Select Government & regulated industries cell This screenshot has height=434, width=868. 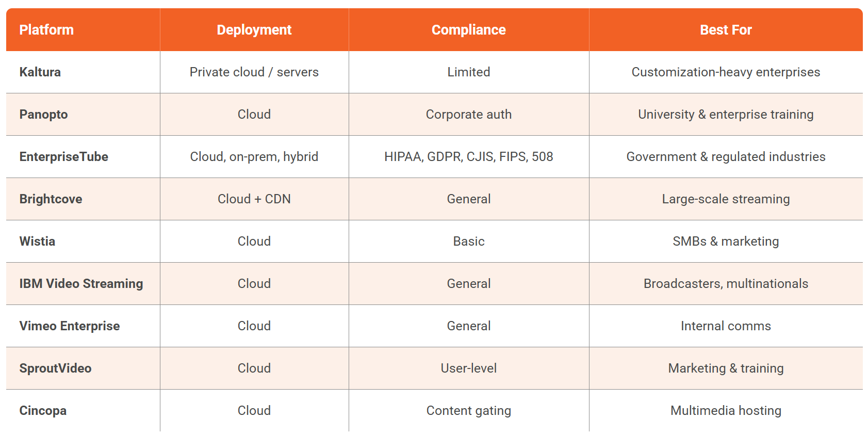click(726, 157)
